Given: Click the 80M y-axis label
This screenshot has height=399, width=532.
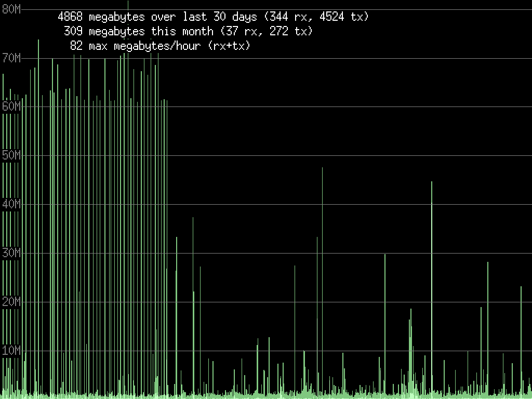Looking at the screenshot, I should (11, 9).
